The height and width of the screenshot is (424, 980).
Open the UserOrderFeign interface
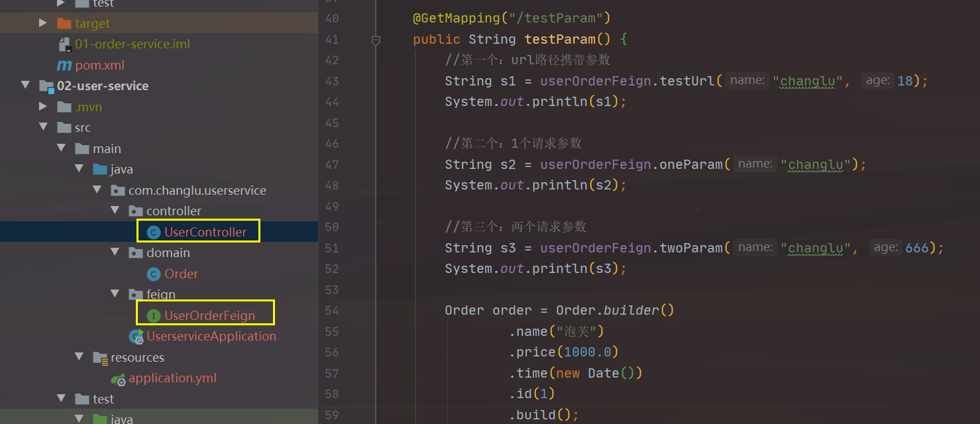[x=209, y=315]
